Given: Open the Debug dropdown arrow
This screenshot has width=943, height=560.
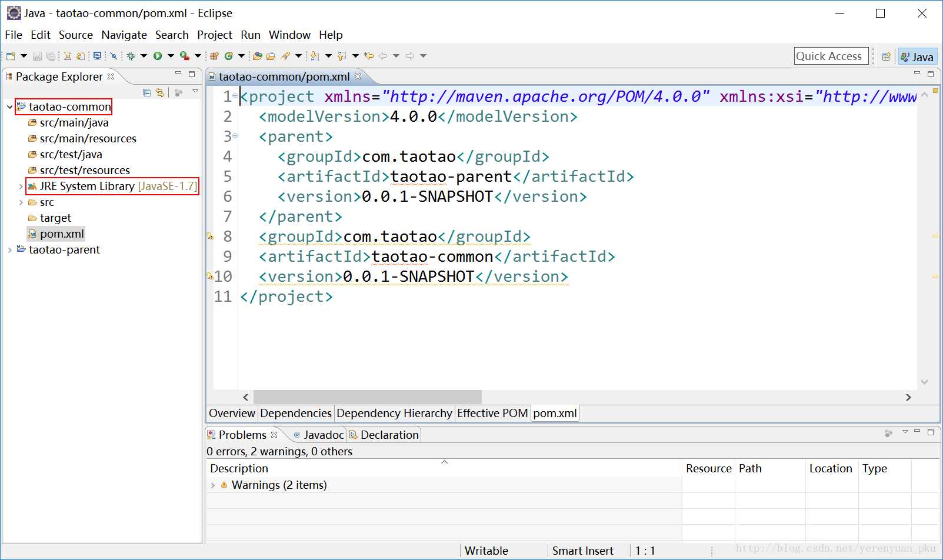Looking at the screenshot, I should [144, 56].
